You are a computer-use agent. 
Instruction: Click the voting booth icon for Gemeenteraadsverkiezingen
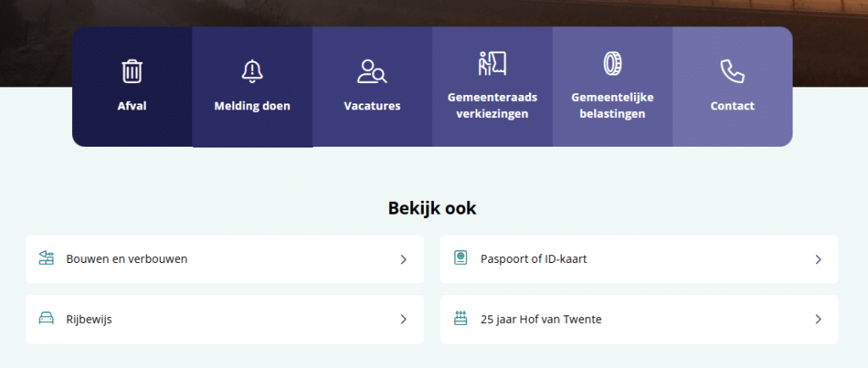(492, 63)
